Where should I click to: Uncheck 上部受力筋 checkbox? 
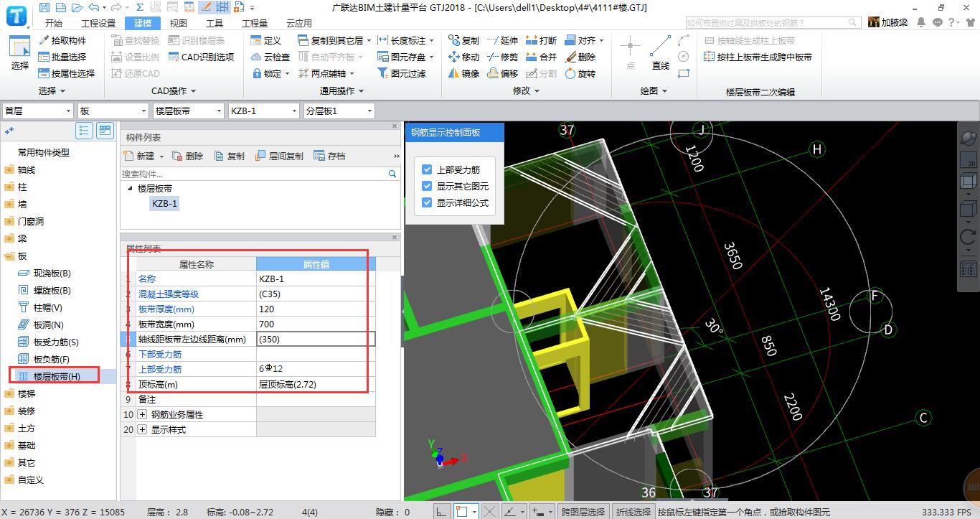427,169
